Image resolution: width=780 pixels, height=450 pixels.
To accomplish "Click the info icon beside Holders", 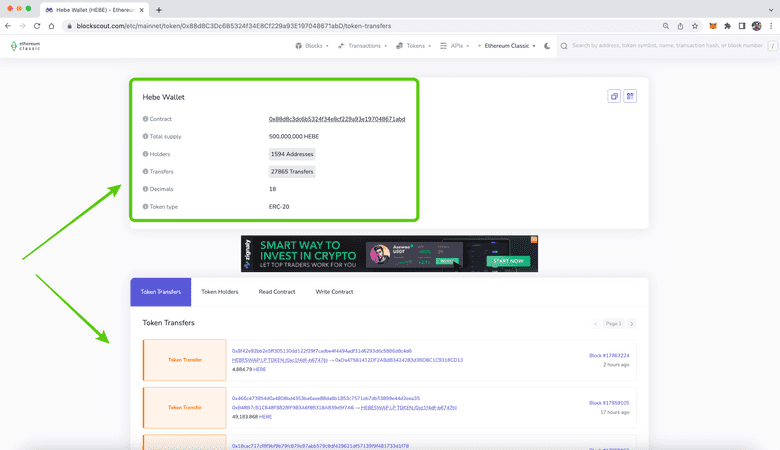I will tap(145, 154).
